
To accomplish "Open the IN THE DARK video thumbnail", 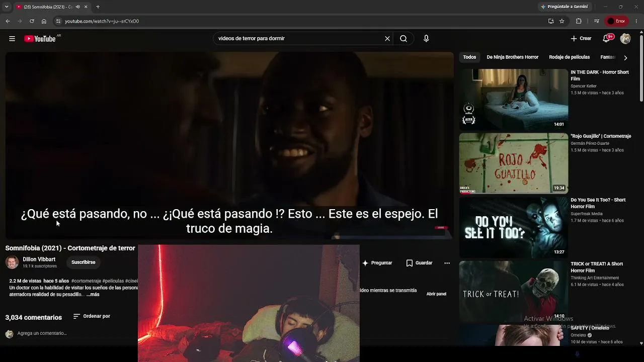I will coord(513,99).
